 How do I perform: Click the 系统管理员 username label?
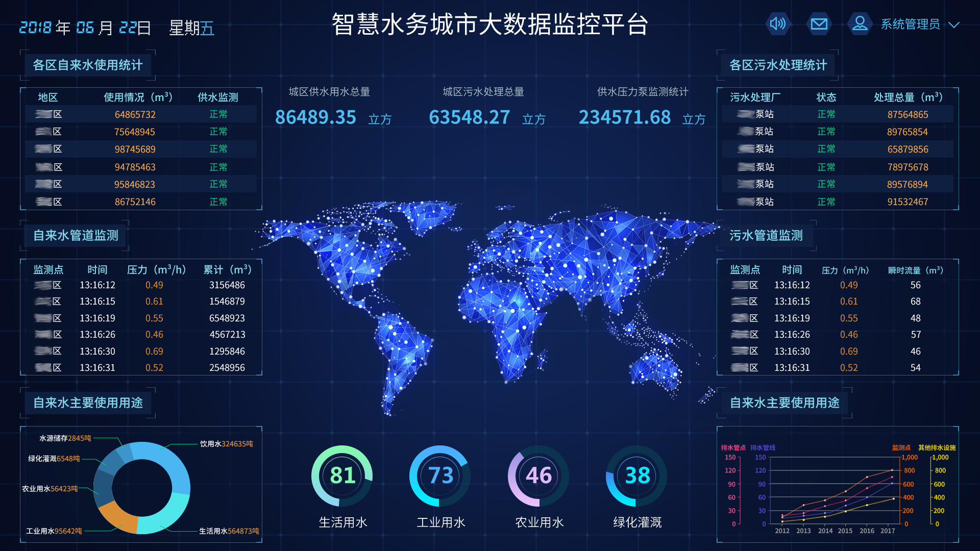pos(910,24)
